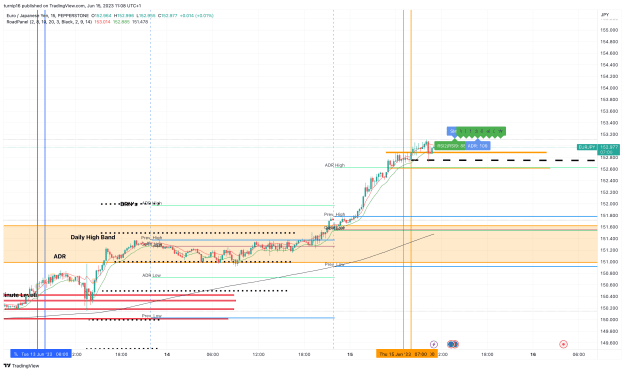Click the RoadPanel indicator legend
The image size is (625, 372).
(49, 22)
